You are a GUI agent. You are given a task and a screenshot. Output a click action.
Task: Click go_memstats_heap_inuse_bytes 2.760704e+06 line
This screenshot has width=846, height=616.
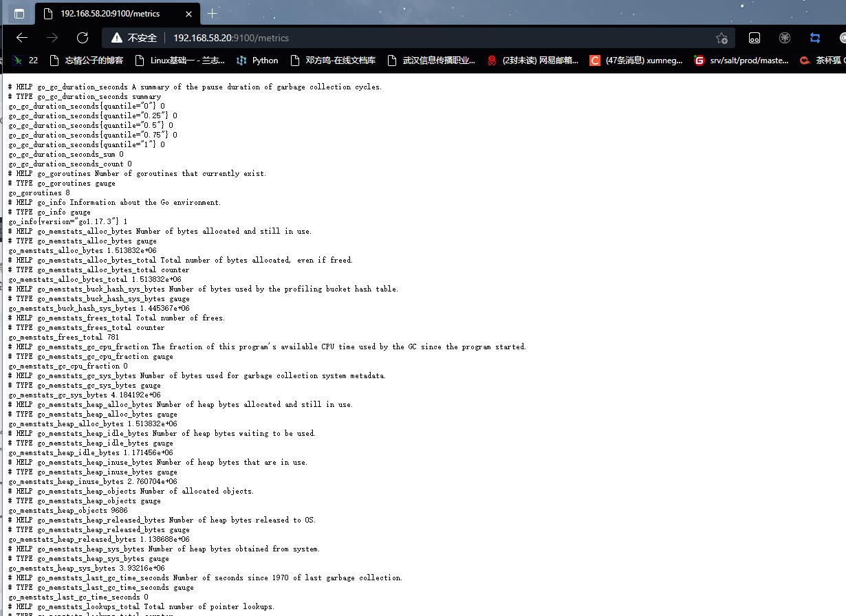(x=93, y=482)
